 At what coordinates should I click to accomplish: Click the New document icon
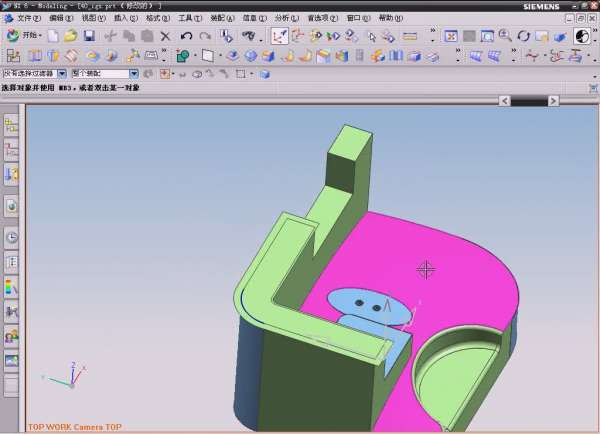[53, 36]
